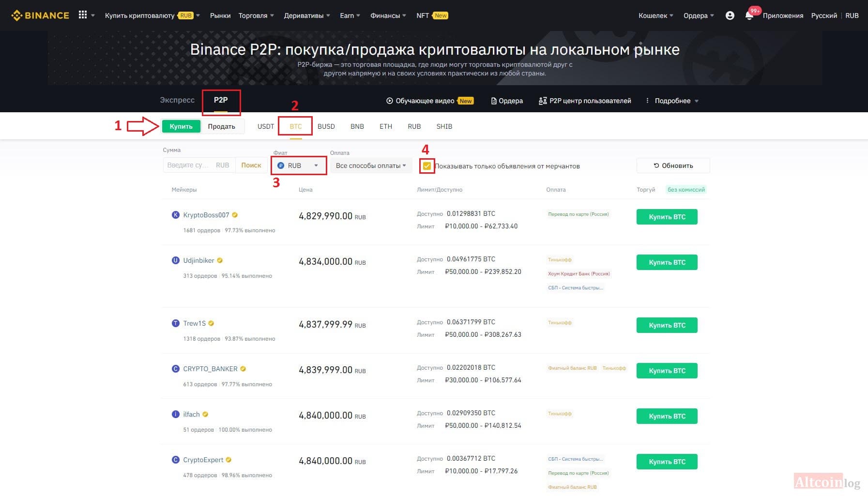Screen dimensions: 868x496
Task: Select the USDT crypto tab
Action: pos(266,126)
